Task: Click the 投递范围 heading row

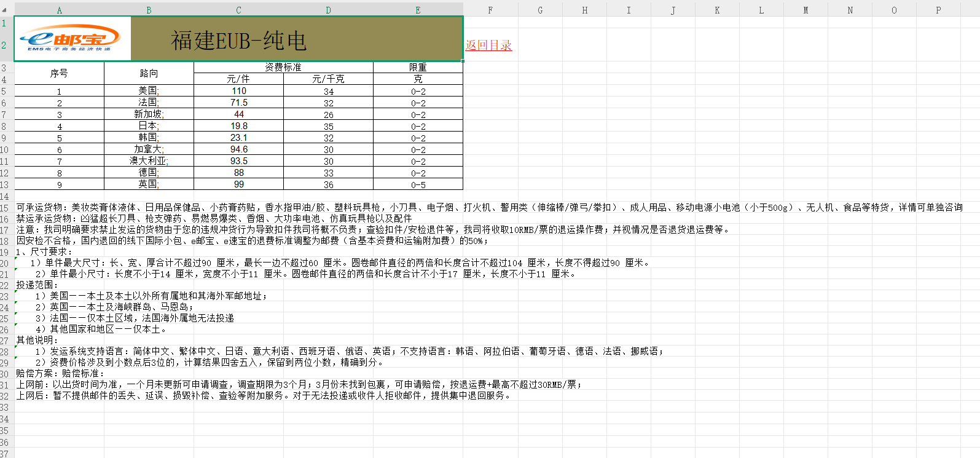Action: [x=37, y=285]
